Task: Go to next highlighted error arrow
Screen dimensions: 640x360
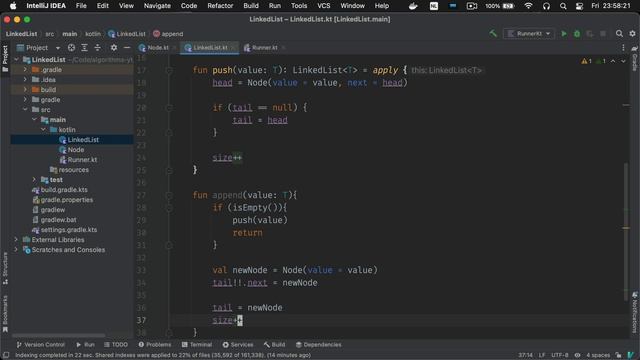Action: pos(623,61)
